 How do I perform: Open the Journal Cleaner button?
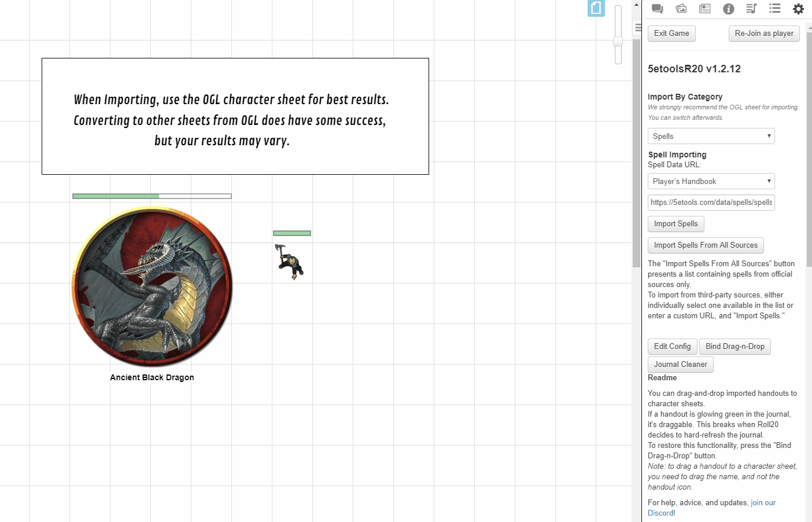[680, 365]
